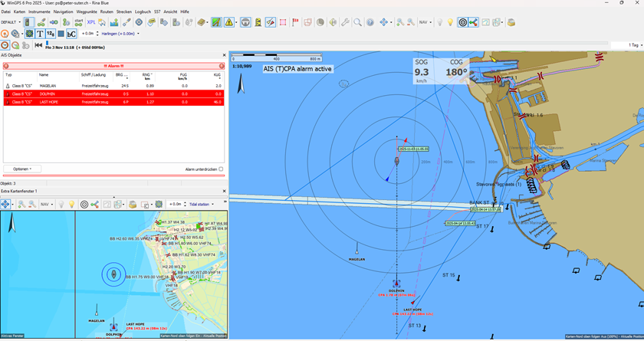
Task: Open the 'Logbuch' menu
Action: click(x=143, y=11)
